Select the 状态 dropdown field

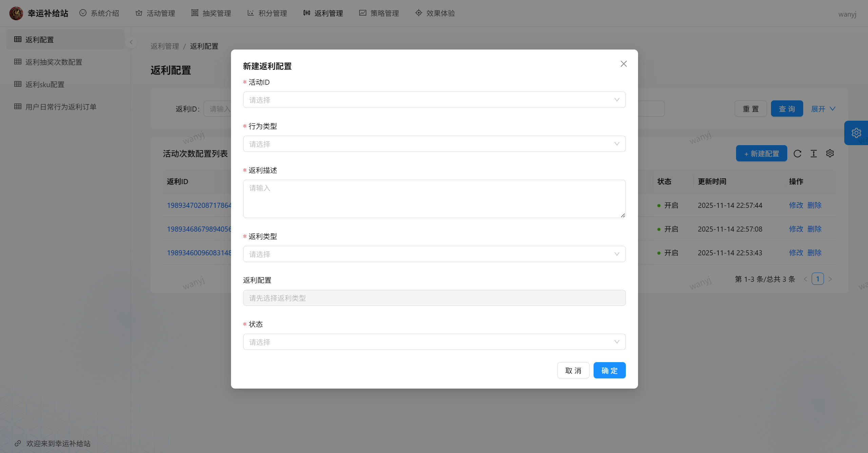434,342
